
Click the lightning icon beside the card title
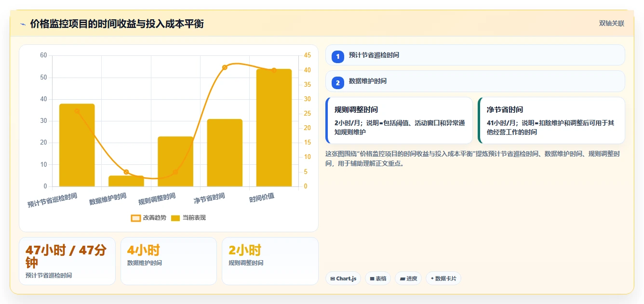(x=23, y=24)
